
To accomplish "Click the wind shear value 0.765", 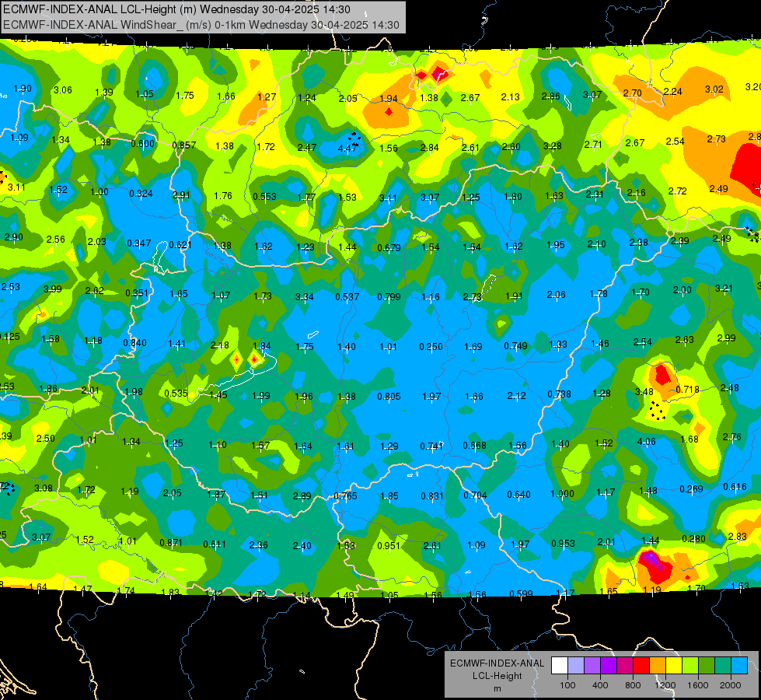I will click(x=346, y=496).
